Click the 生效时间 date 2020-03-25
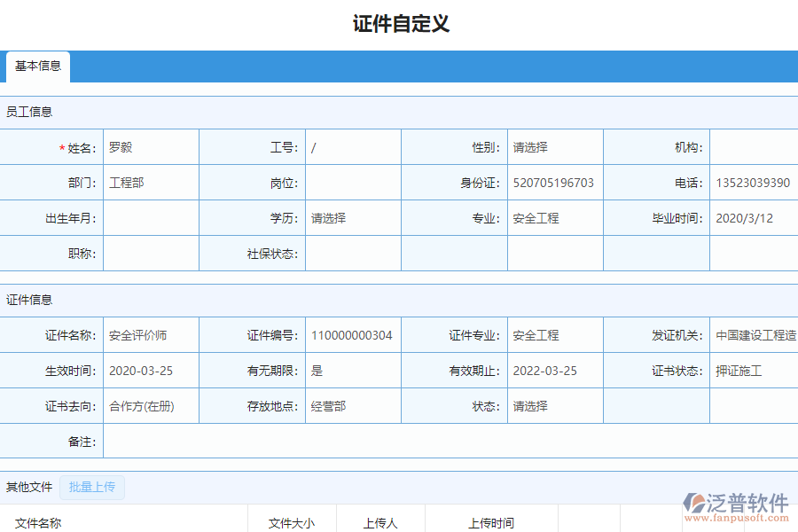 tap(151, 370)
